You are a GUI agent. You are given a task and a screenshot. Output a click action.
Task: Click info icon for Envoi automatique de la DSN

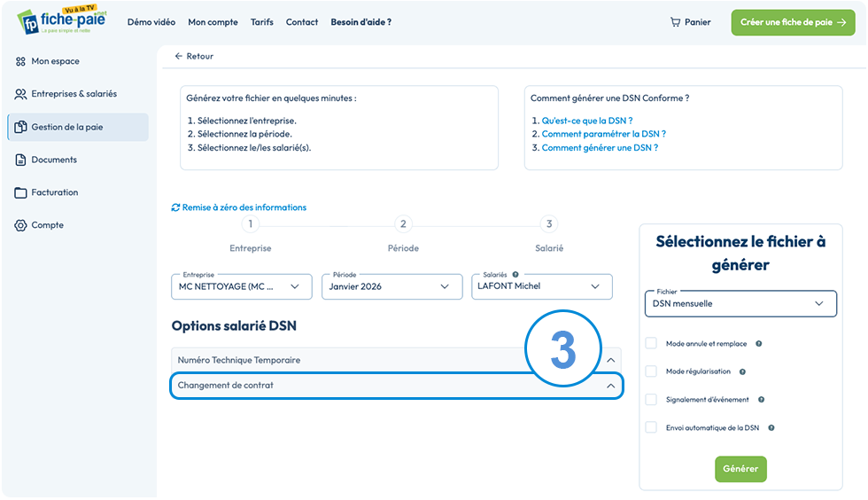[x=771, y=428]
